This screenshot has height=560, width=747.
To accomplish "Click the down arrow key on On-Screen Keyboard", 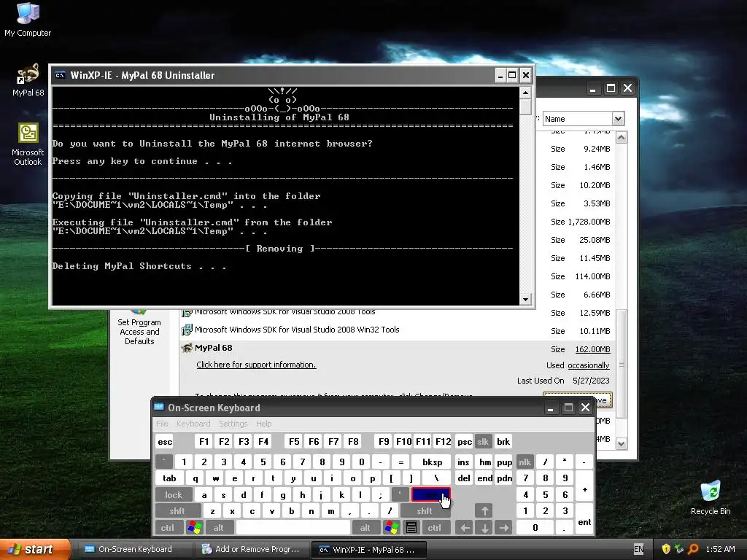I will (x=484, y=528).
